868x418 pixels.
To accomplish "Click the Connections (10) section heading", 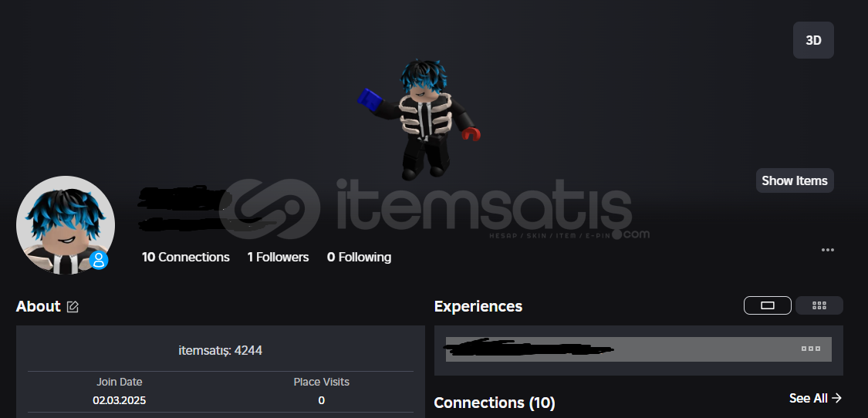I will [495, 403].
